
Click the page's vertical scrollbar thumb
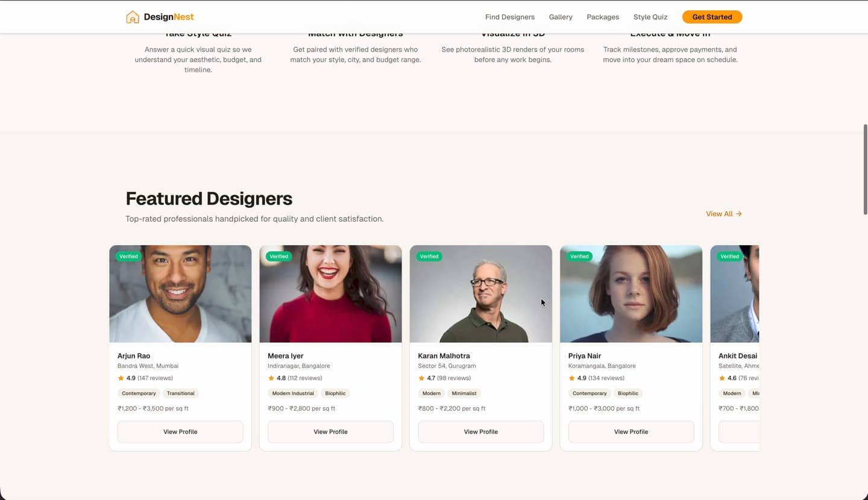(x=866, y=169)
